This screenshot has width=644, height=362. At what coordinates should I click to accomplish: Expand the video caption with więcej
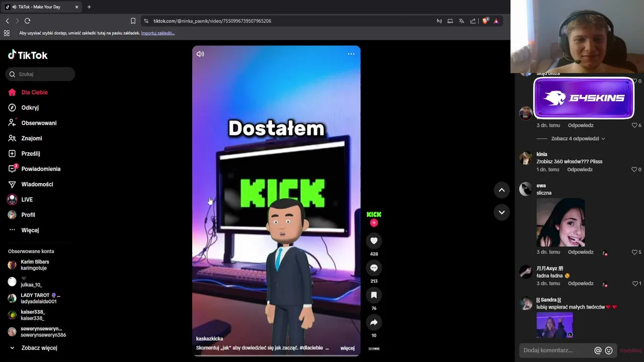(x=347, y=348)
